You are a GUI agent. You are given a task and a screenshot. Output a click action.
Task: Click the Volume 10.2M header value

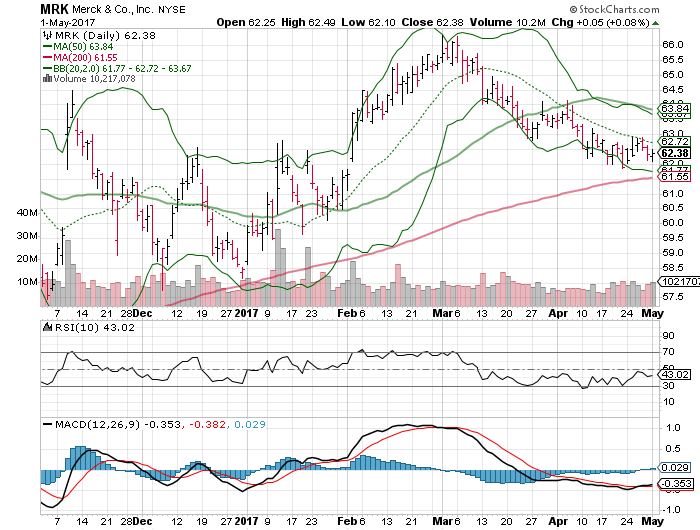click(x=507, y=22)
